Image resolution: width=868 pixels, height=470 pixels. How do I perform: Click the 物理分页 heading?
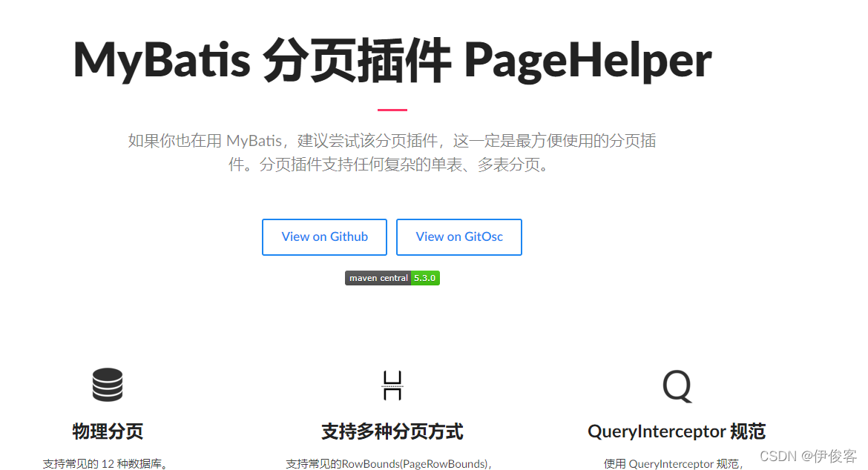(107, 431)
